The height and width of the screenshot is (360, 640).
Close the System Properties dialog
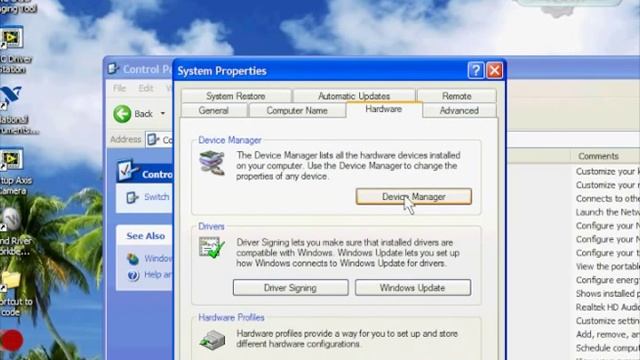click(494, 71)
